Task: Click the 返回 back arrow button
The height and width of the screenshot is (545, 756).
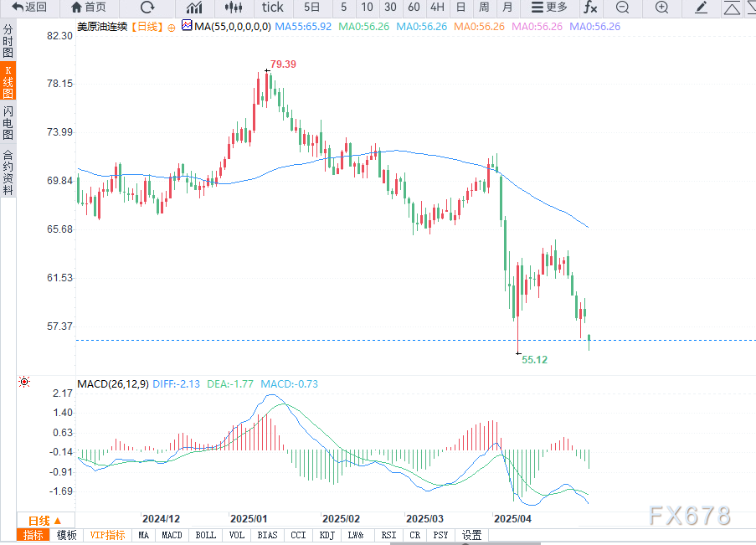Action: tap(28, 8)
